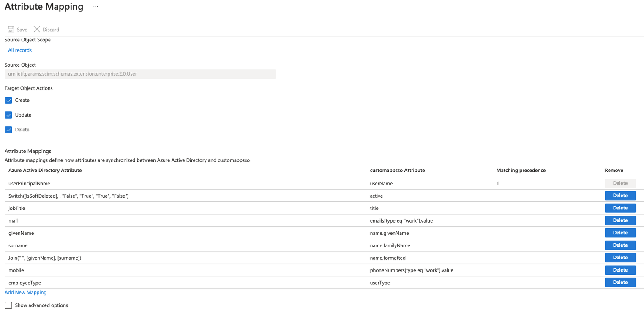The height and width of the screenshot is (310, 644).
Task: Delete the givenName mapping
Action: [620, 233]
